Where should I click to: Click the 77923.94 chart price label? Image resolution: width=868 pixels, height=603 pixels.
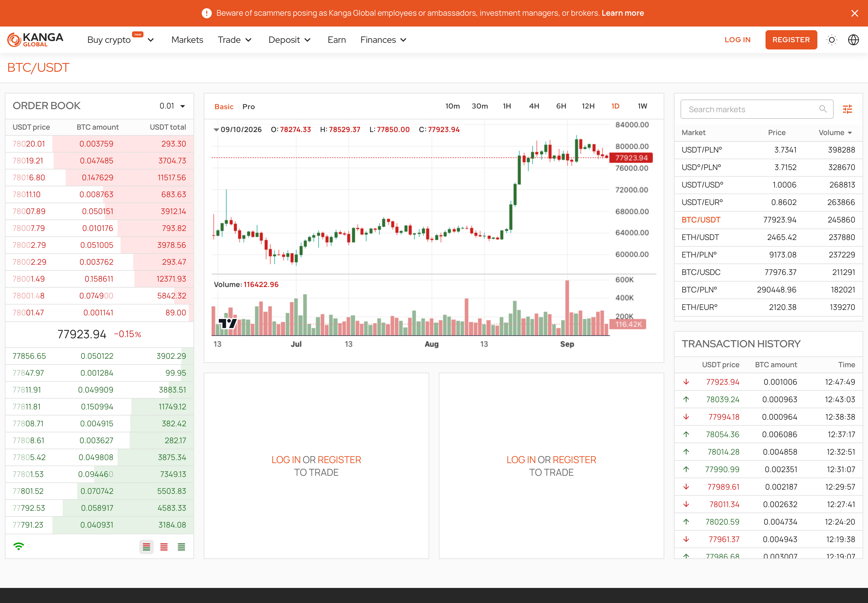pyautogui.click(x=631, y=158)
